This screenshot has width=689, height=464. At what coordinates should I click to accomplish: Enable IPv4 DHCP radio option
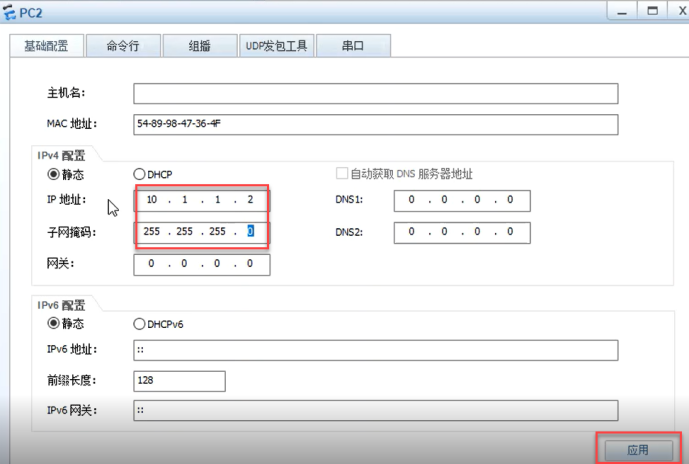pos(140,174)
